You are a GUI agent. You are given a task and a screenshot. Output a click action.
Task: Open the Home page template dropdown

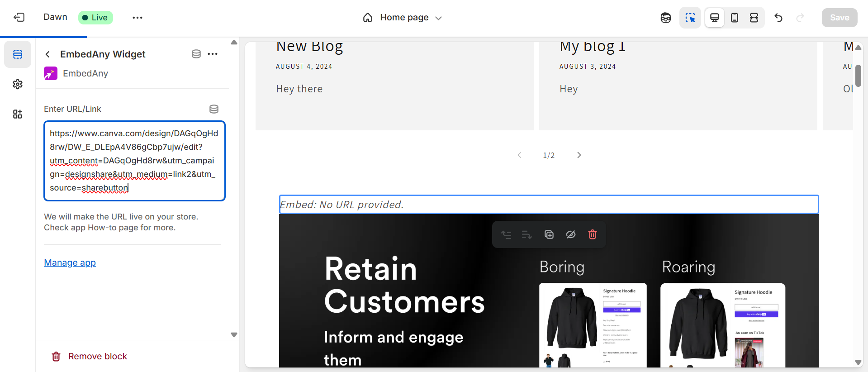403,18
